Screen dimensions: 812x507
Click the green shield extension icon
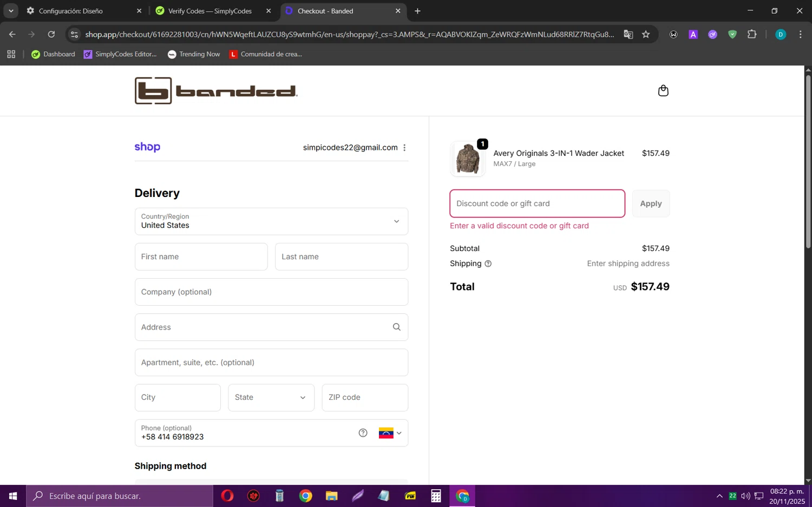(x=732, y=34)
